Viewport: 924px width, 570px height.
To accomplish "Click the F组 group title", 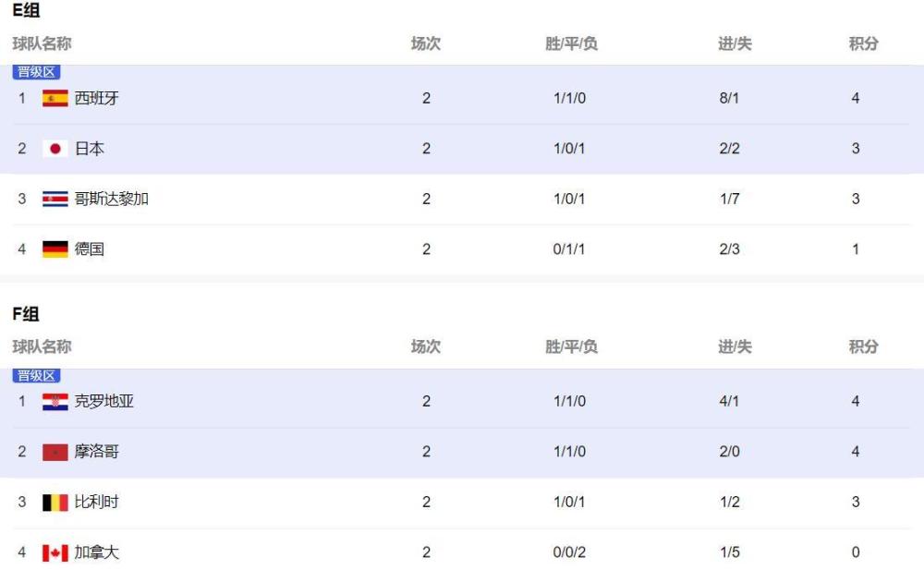I will [x=26, y=314].
